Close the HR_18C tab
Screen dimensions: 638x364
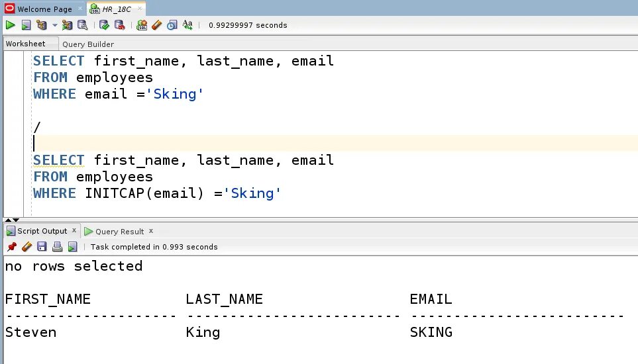[x=140, y=8]
